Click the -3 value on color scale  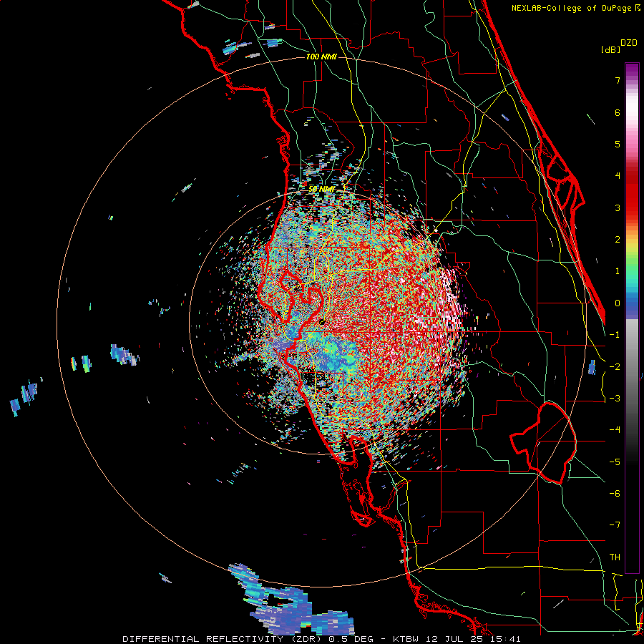tap(615, 399)
